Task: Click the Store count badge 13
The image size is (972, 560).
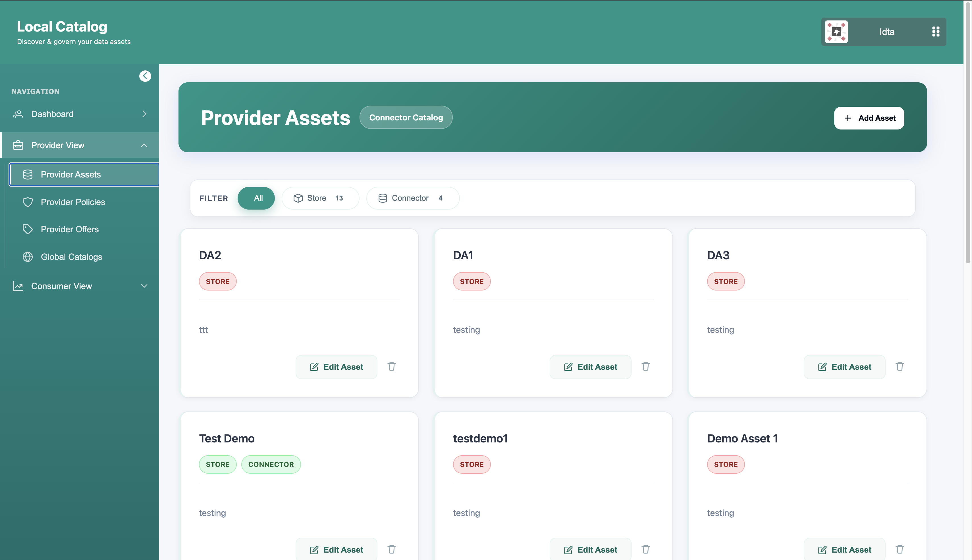Action: [339, 198]
